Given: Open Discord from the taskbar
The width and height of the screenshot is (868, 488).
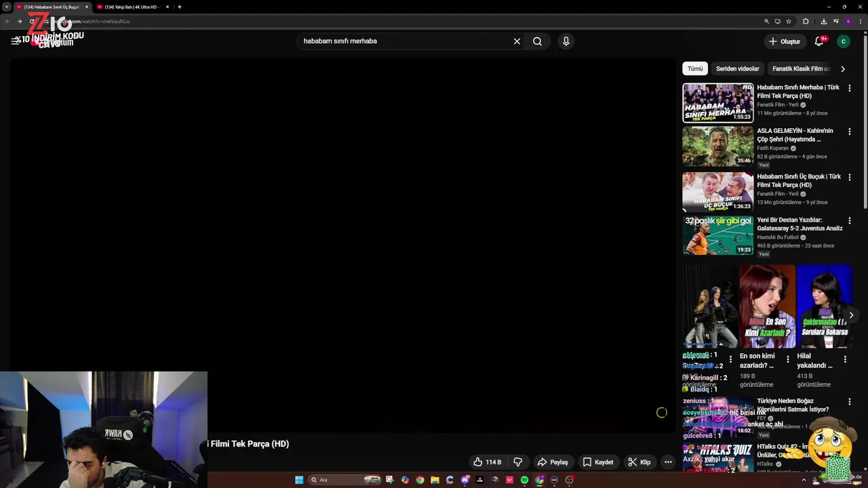Looking at the screenshot, I should pyautogui.click(x=465, y=480).
